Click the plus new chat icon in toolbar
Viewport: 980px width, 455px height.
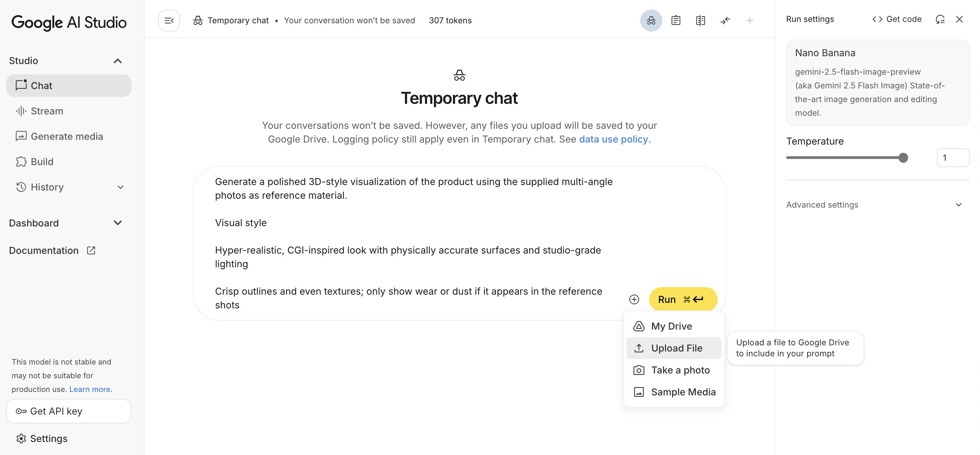click(x=750, y=21)
